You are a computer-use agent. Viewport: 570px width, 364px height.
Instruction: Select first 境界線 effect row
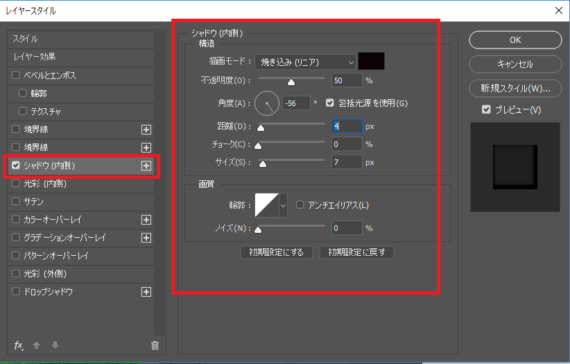coord(81,129)
